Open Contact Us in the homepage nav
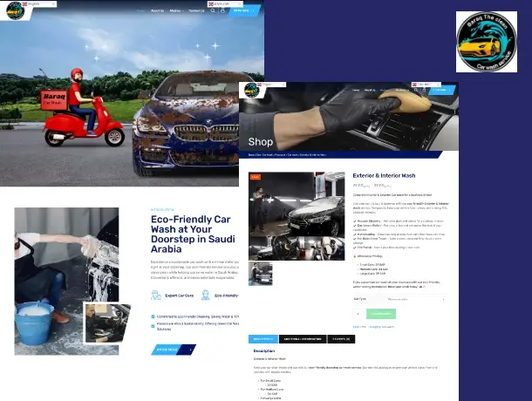 pos(196,10)
